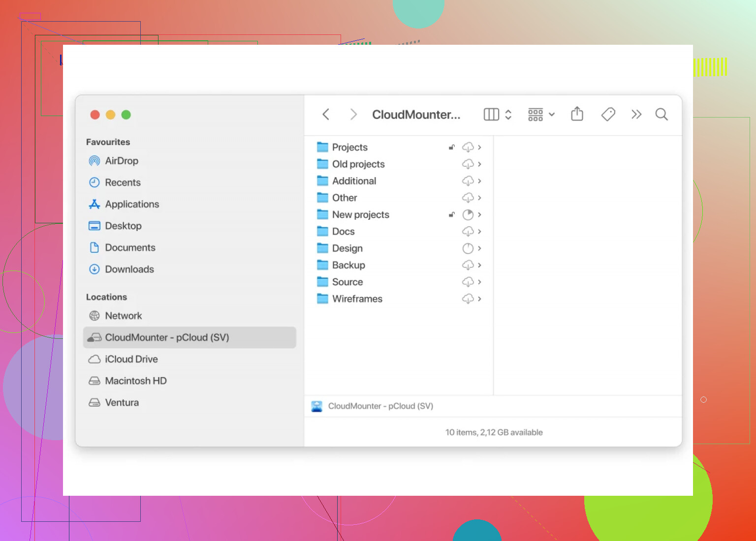This screenshot has height=541, width=756.
Task: Select the Old projects folder
Action: [x=358, y=164]
